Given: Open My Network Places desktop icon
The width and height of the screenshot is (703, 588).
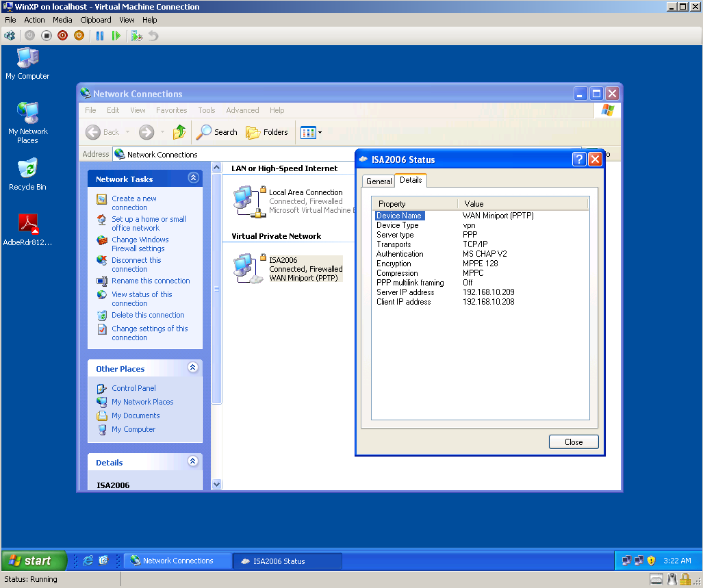Looking at the screenshot, I should point(27,123).
